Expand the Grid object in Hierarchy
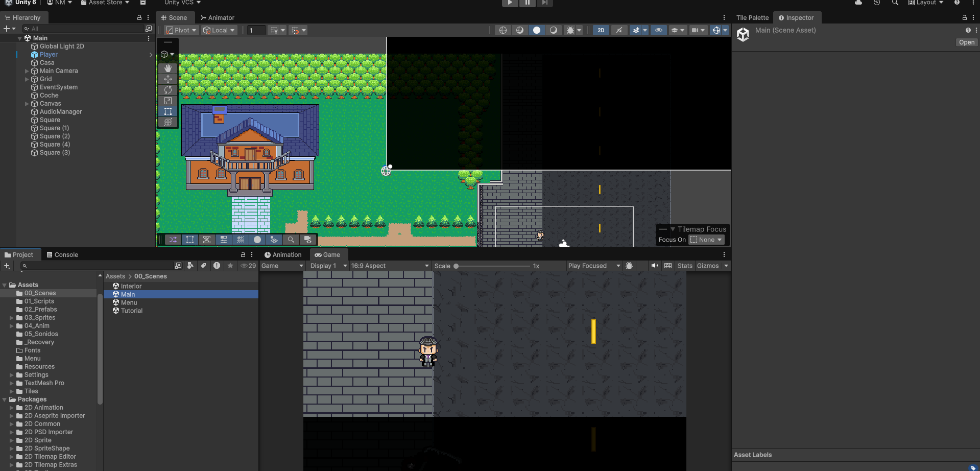Image resolution: width=980 pixels, height=471 pixels. [x=27, y=79]
